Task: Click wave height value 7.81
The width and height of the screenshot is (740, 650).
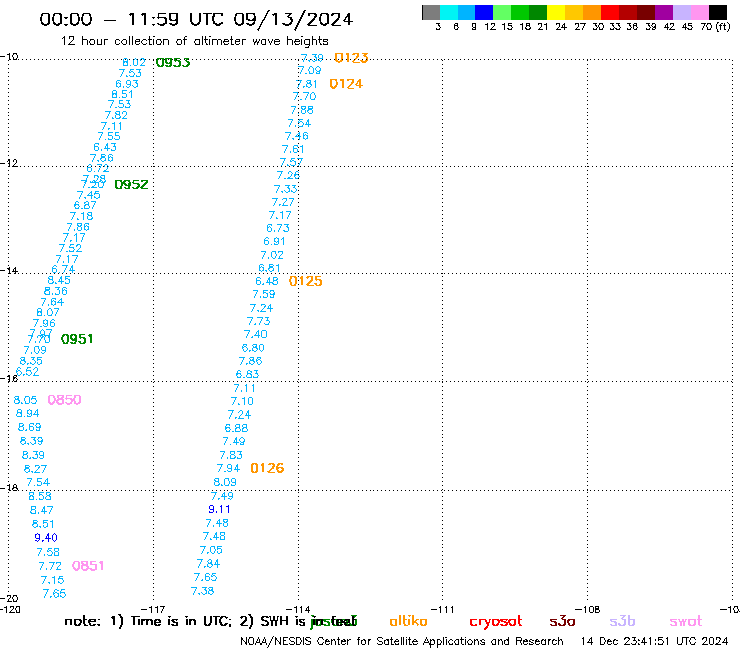Action: (x=307, y=84)
